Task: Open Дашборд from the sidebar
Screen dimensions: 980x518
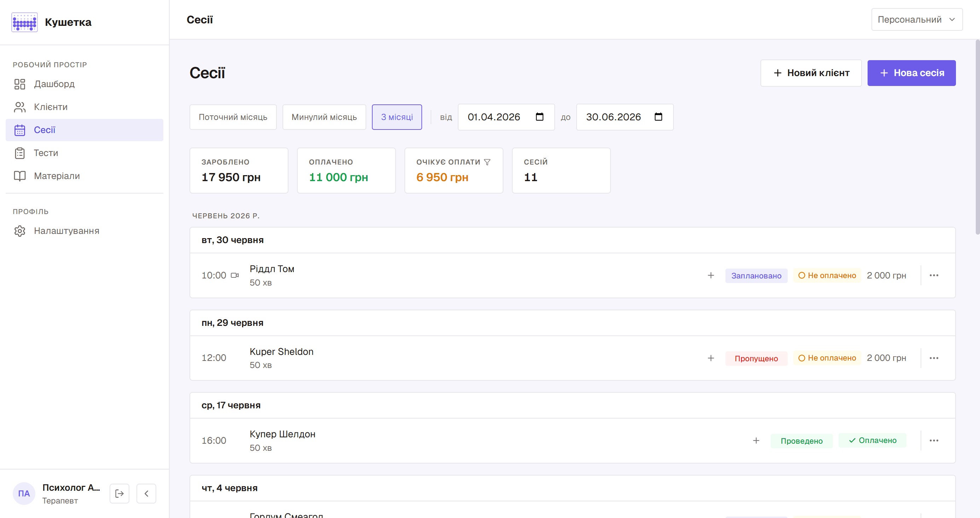Action: tap(84, 84)
